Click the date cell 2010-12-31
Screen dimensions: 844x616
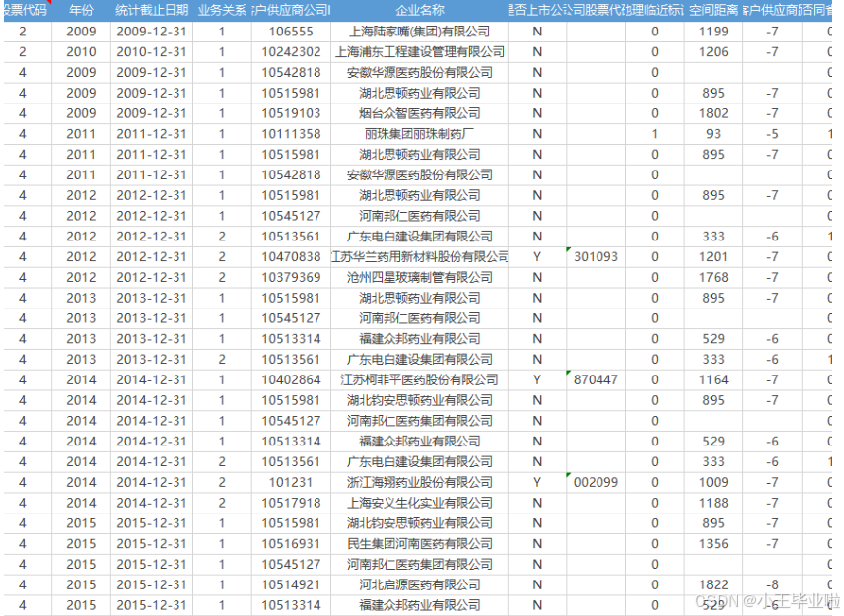tap(152, 52)
